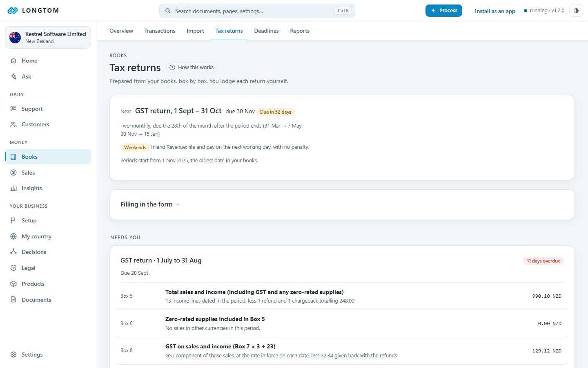588x368 pixels.
Task: Open the Insights bar chart icon
Action: [13, 188]
